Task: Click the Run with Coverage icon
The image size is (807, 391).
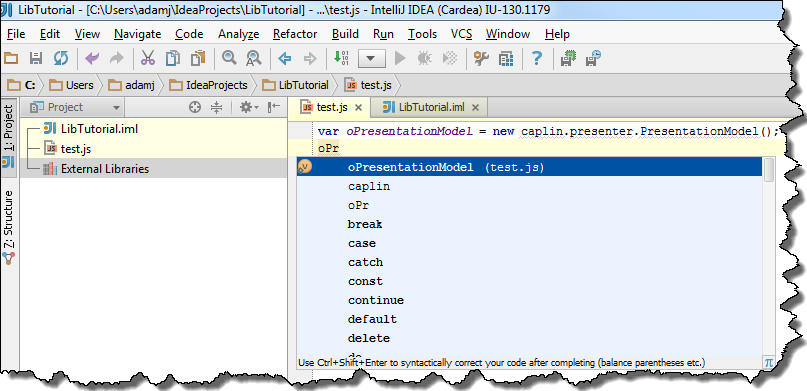Action: click(449, 58)
